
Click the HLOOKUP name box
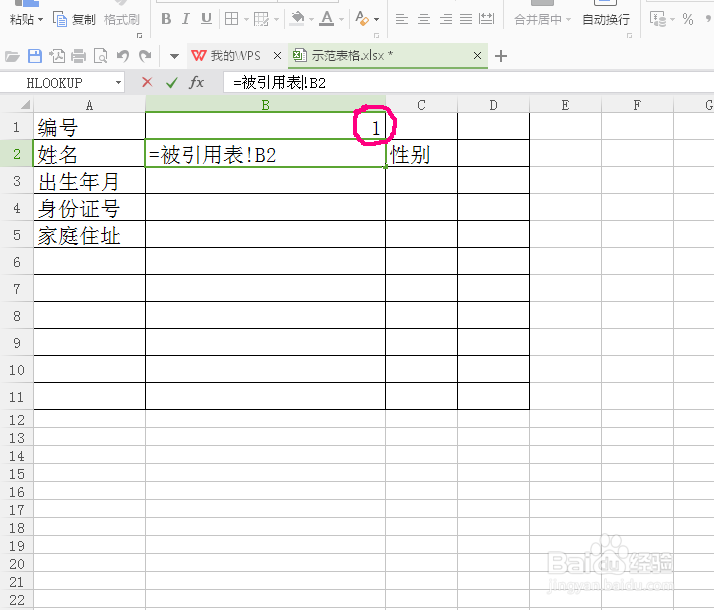(x=55, y=83)
